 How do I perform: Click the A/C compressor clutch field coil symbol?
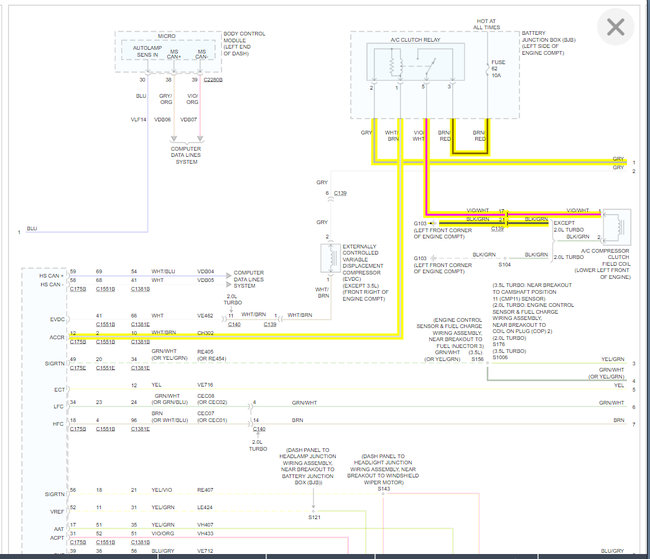tap(617, 226)
